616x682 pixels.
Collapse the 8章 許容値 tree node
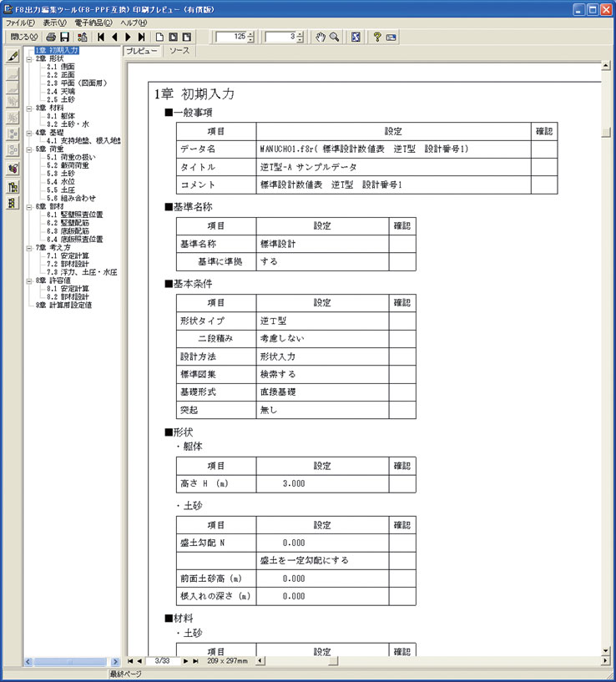(29, 280)
